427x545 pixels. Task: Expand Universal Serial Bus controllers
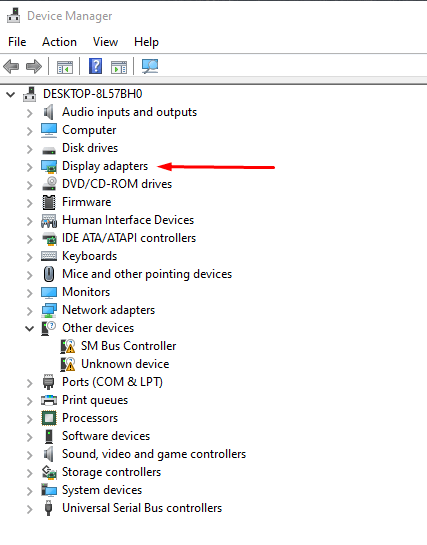click(30, 509)
